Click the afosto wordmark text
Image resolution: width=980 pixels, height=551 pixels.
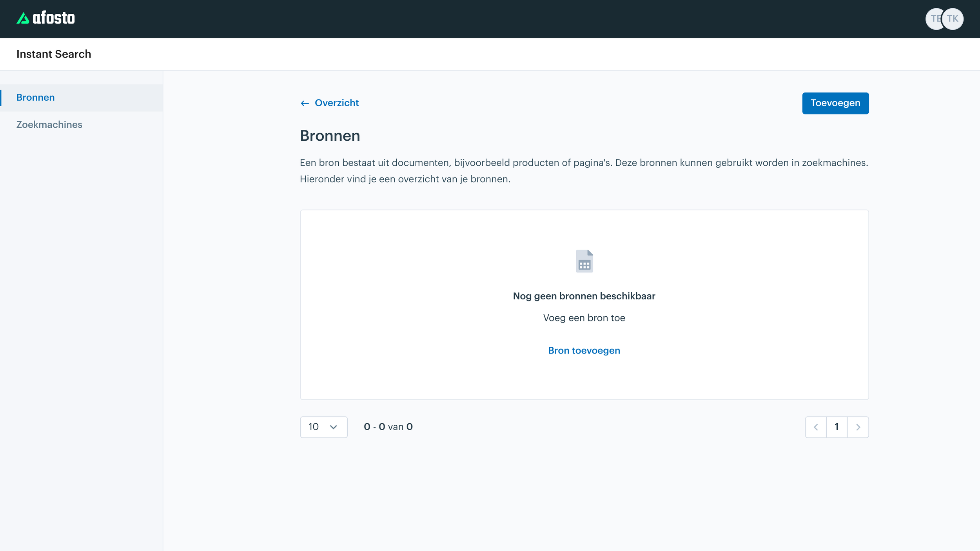pos(54,18)
